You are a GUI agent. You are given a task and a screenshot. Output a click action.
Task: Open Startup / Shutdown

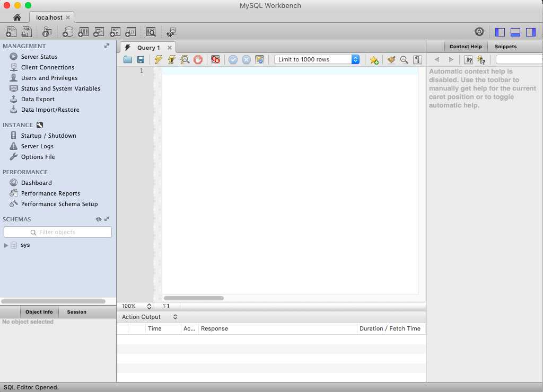coord(48,136)
